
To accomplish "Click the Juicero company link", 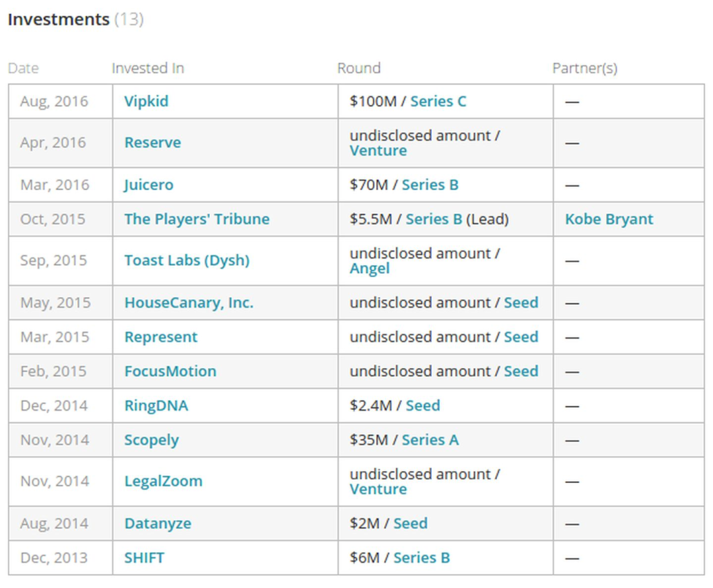I will click(x=149, y=185).
